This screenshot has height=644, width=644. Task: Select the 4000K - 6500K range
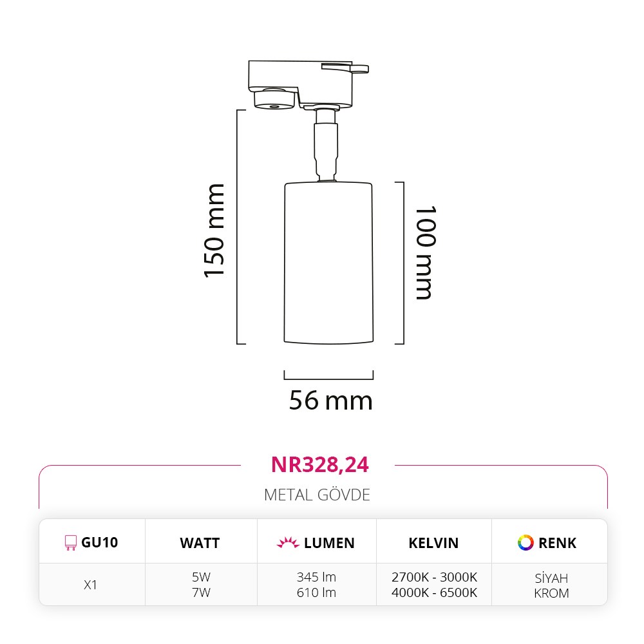click(434, 592)
